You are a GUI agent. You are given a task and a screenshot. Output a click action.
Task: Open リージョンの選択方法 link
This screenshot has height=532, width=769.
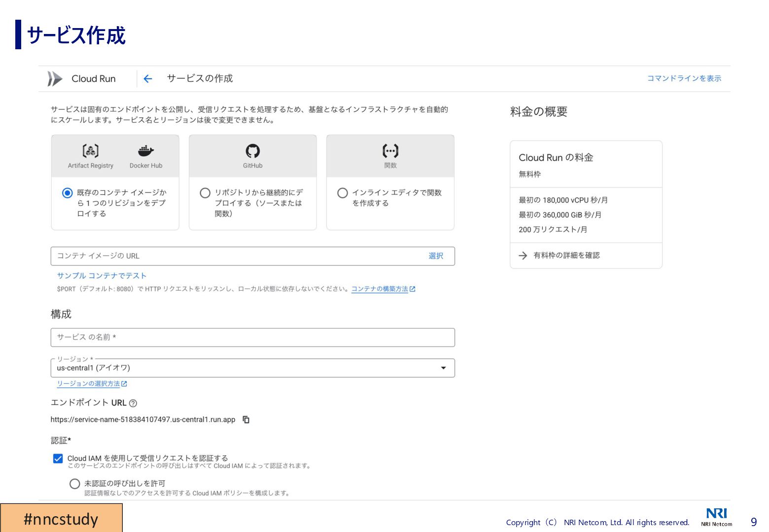pos(88,384)
